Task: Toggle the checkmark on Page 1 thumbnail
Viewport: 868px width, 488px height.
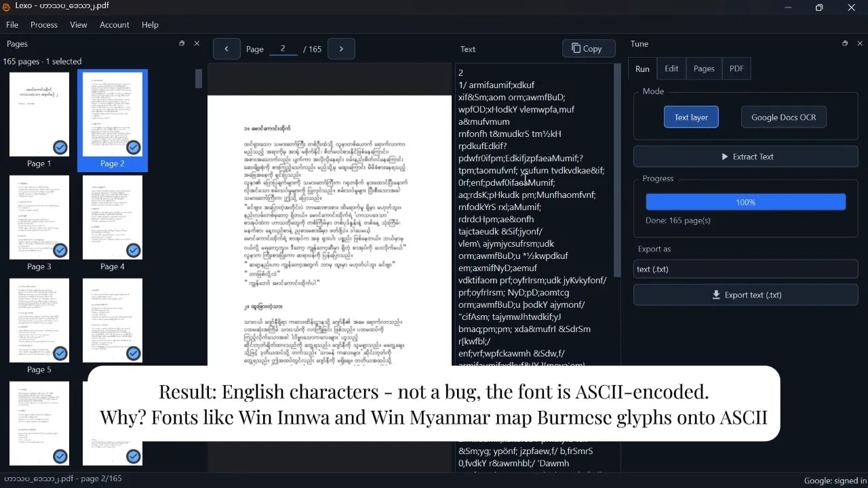Action: tap(60, 148)
